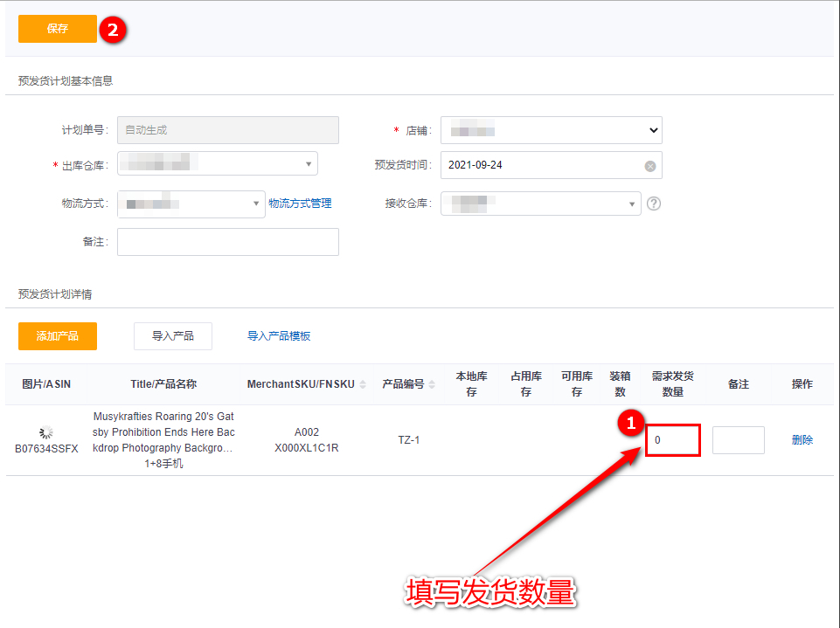Screen dimensions: 840x628
Task: Open the 物流方式 logistics method dropdown
Action: pos(191,204)
